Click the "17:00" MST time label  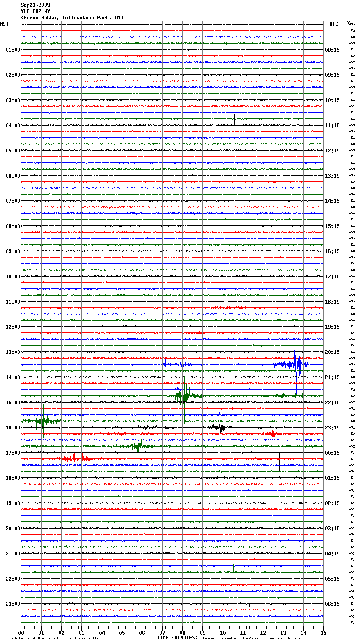(x=13, y=453)
